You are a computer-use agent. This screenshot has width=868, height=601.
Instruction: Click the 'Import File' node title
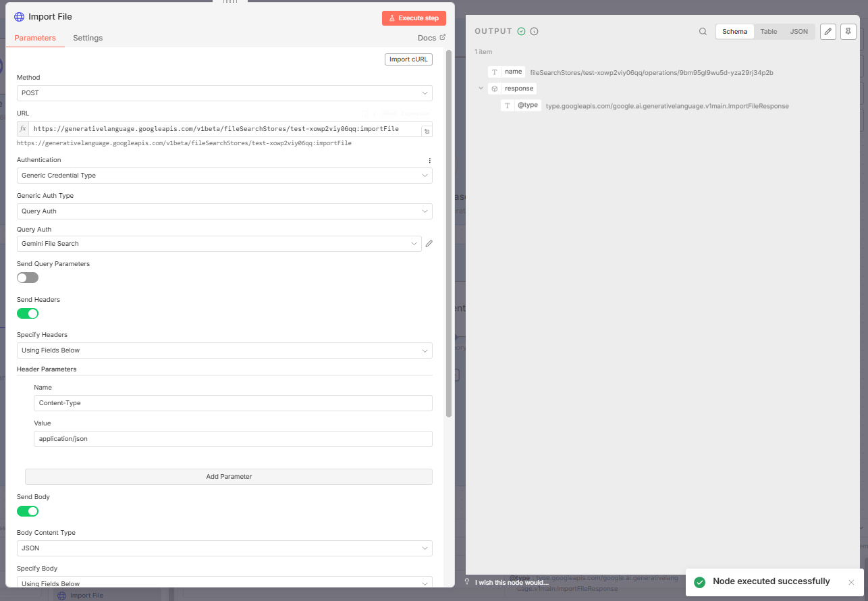coord(50,17)
